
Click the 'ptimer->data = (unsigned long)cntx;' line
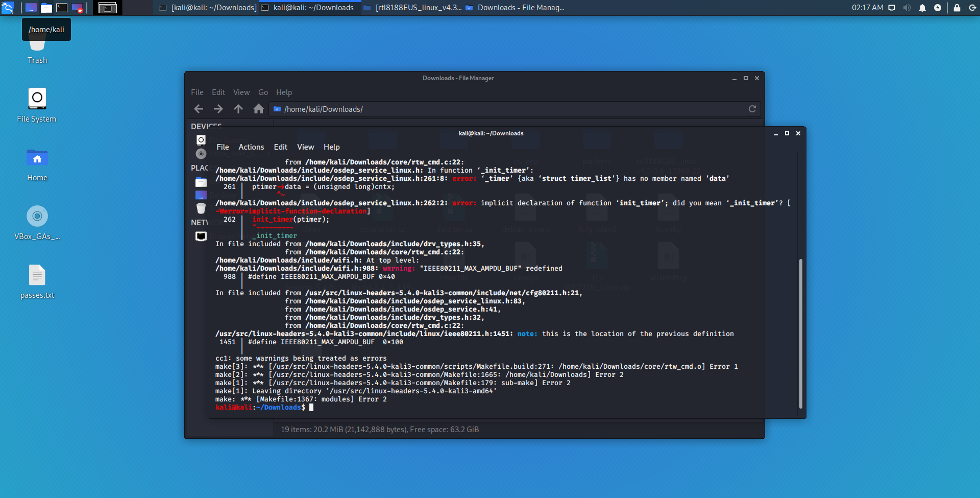(x=323, y=187)
